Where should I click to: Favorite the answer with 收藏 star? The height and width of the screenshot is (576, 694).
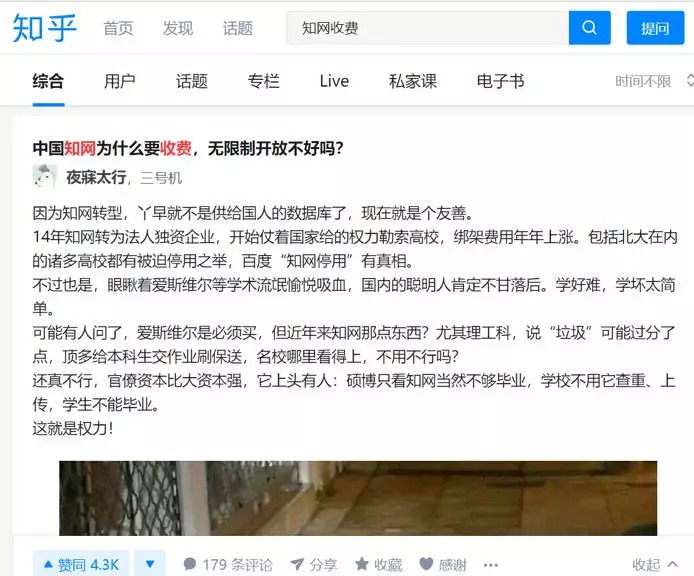tap(378, 564)
